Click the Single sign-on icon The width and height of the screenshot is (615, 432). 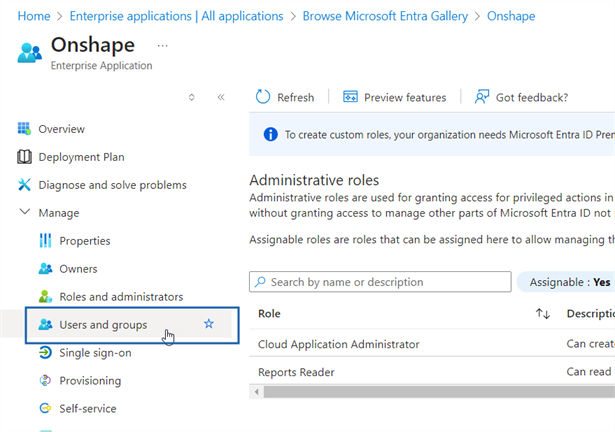point(45,353)
